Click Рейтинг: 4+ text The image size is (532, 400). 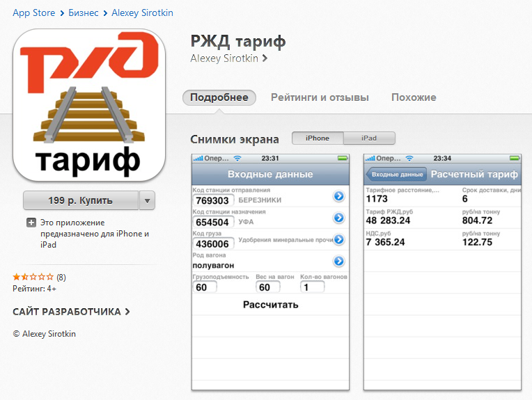tap(34, 289)
